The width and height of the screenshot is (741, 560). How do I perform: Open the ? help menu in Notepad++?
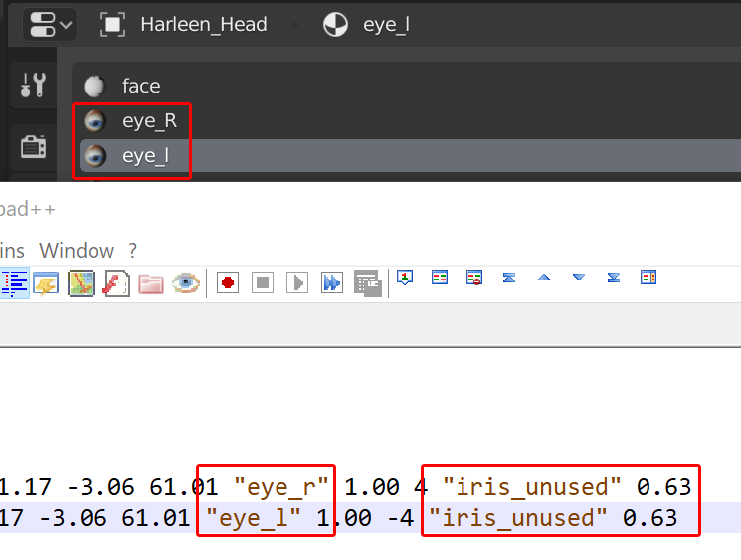point(133,250)
